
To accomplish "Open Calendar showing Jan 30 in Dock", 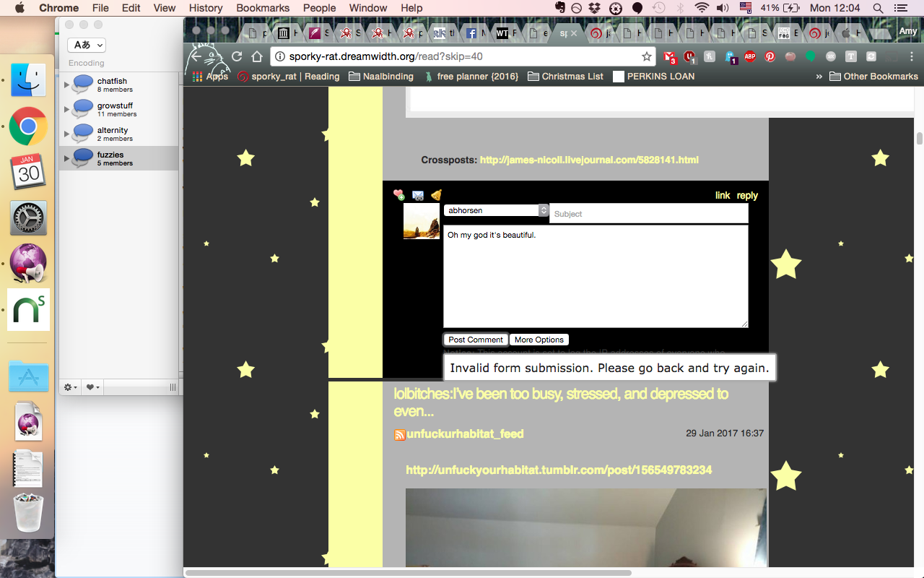I will click(x=29, y=172).
